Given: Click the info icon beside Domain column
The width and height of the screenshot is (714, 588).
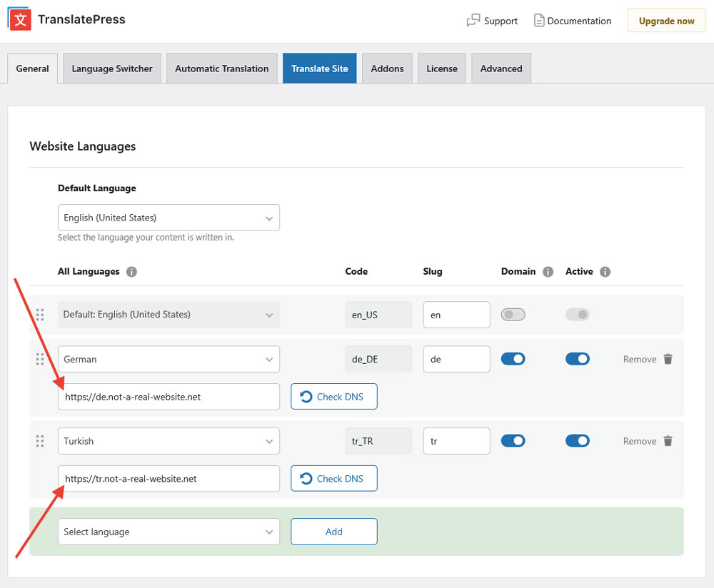Looking at the screenshot, I should coord(547,271).
